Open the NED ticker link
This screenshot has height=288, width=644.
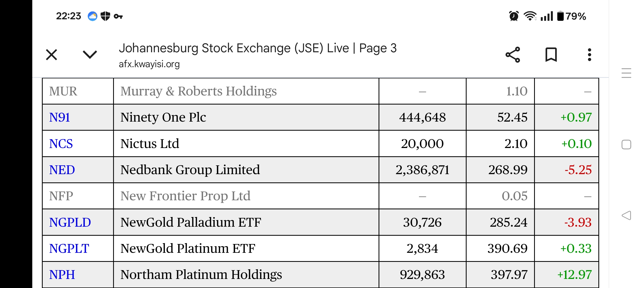click(x=62, y=170)
